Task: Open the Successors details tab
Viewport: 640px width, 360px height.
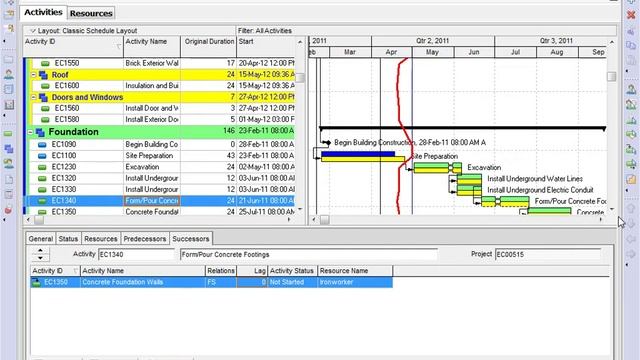Action: [x=191, y=238]
